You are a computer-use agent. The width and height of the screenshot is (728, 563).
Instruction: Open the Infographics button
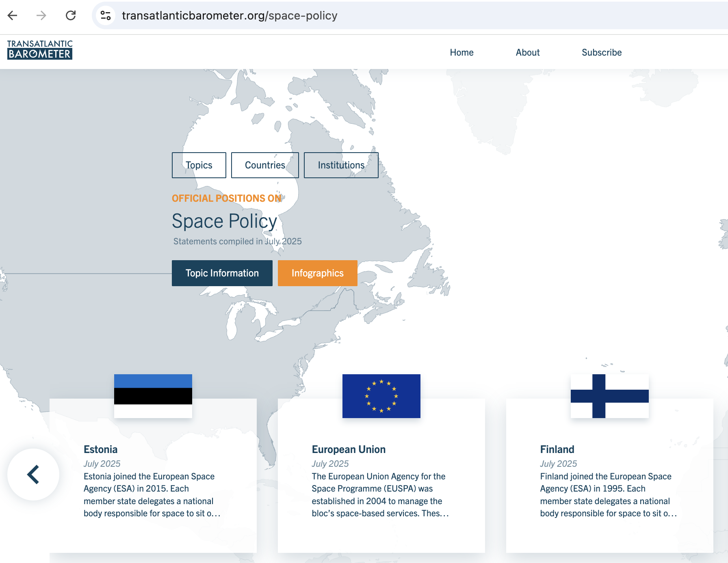318,273
